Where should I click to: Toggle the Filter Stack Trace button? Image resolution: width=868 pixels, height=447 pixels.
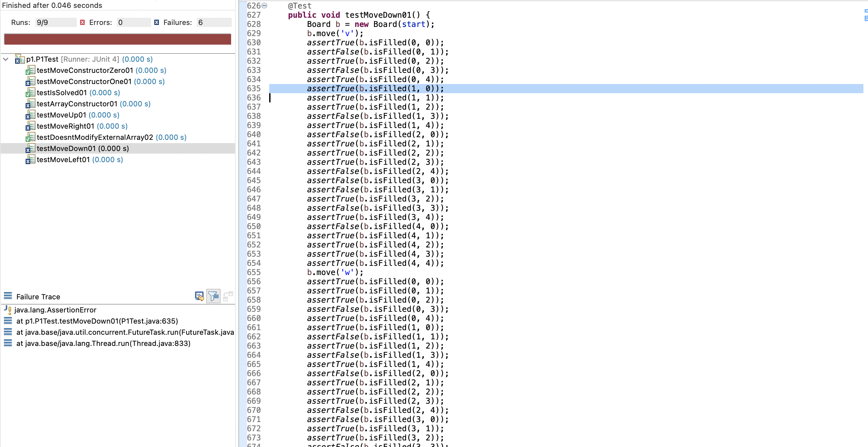(213, 296)
